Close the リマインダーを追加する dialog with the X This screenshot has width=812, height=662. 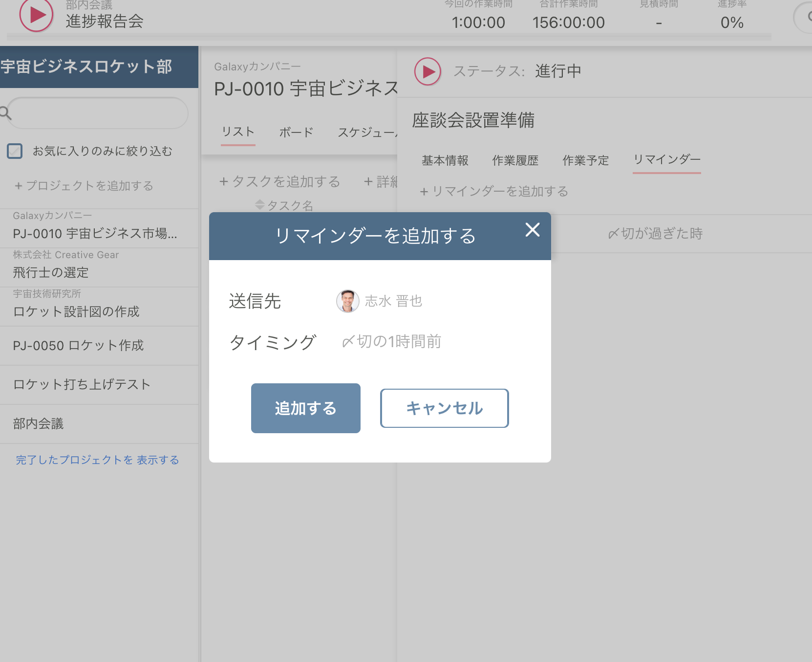532,230
